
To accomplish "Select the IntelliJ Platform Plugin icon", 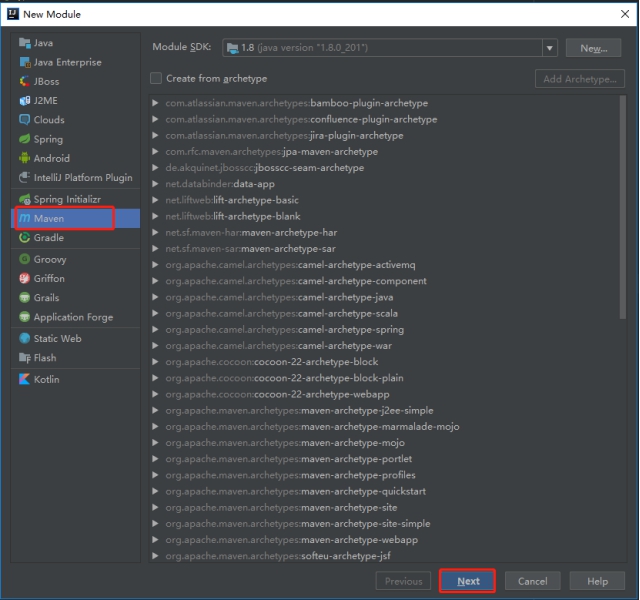I will tap(24, 177).
